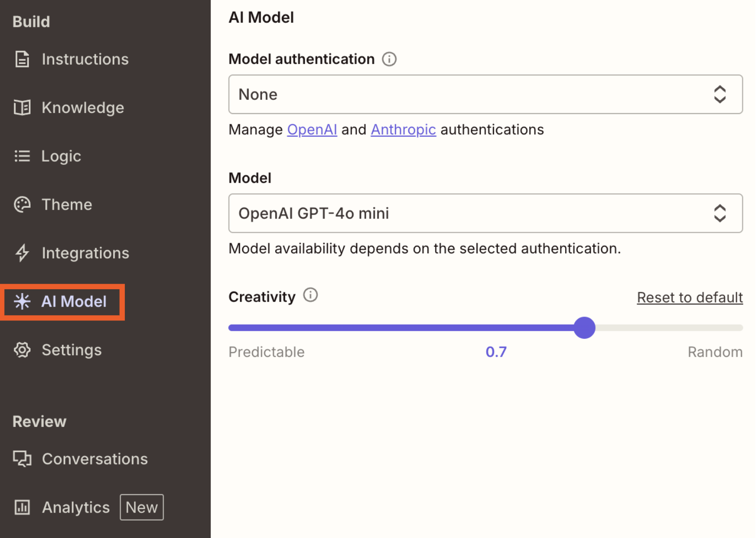The image size is (756, 538).
Task: Click the Model authentication info icon
Action: [x=389, y=59]
